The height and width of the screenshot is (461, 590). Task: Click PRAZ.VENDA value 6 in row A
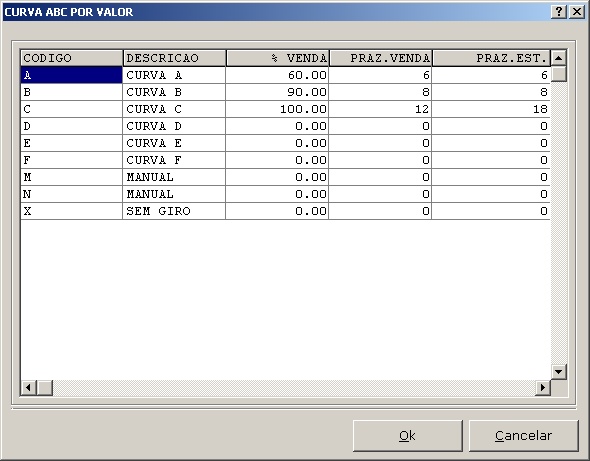tap(380, 75)
